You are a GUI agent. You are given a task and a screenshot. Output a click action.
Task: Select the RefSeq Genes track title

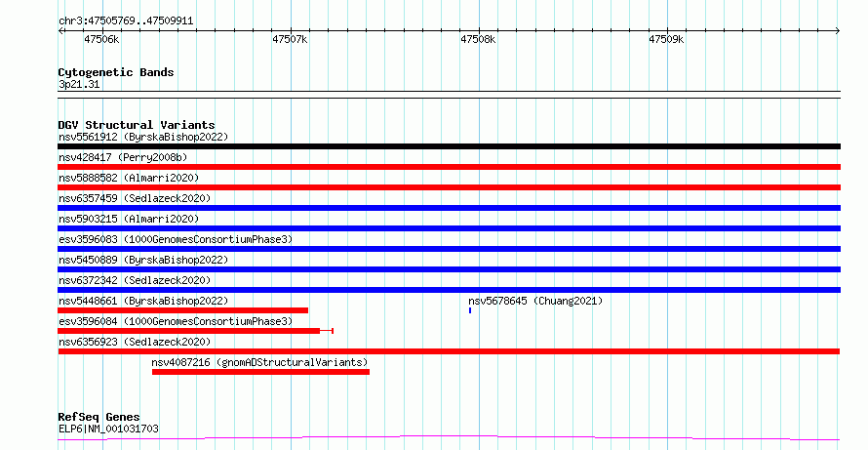pyautogui.click(x=99, y=417)
